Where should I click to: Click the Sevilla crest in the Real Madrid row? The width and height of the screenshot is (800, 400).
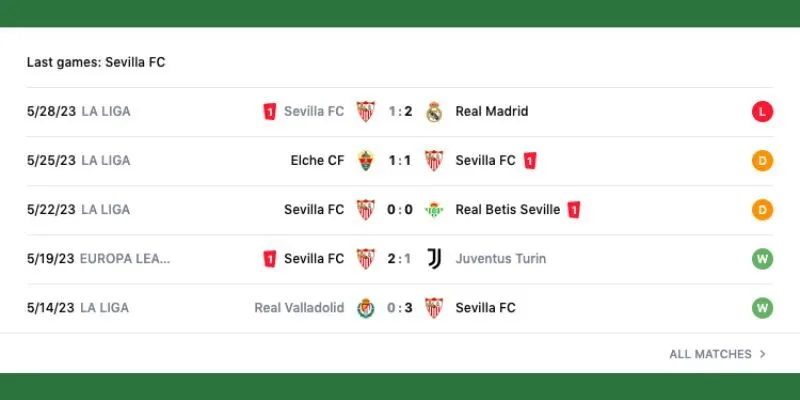(366, 112)
